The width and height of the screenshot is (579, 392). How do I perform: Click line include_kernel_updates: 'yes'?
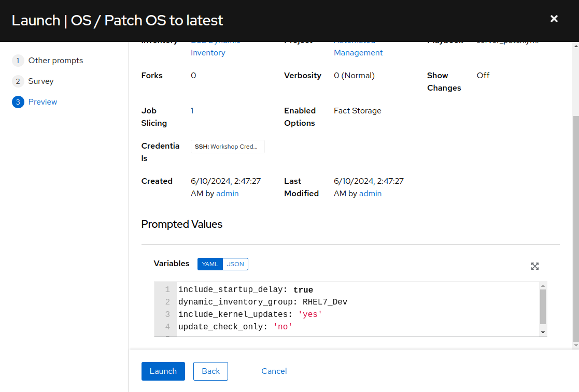pos(250,314)
